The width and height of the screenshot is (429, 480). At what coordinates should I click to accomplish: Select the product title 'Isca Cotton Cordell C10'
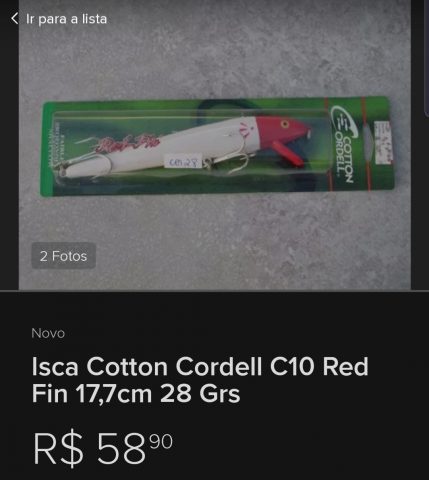pos(173,367)
